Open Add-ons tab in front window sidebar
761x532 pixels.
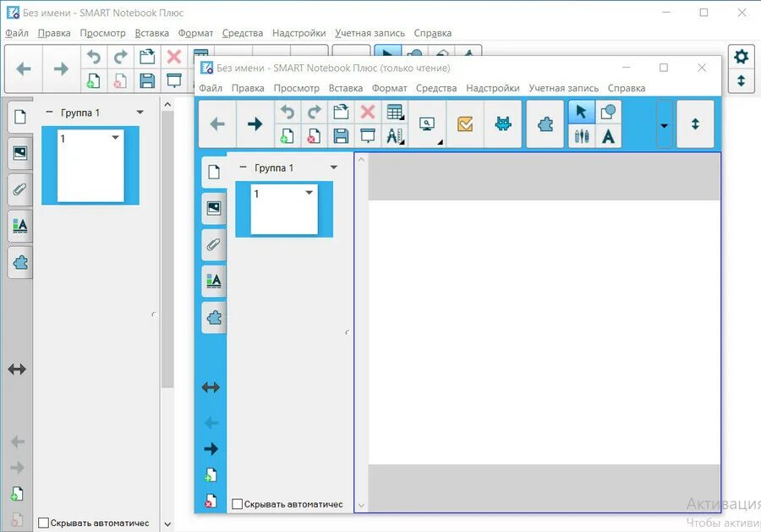(214, 317)
